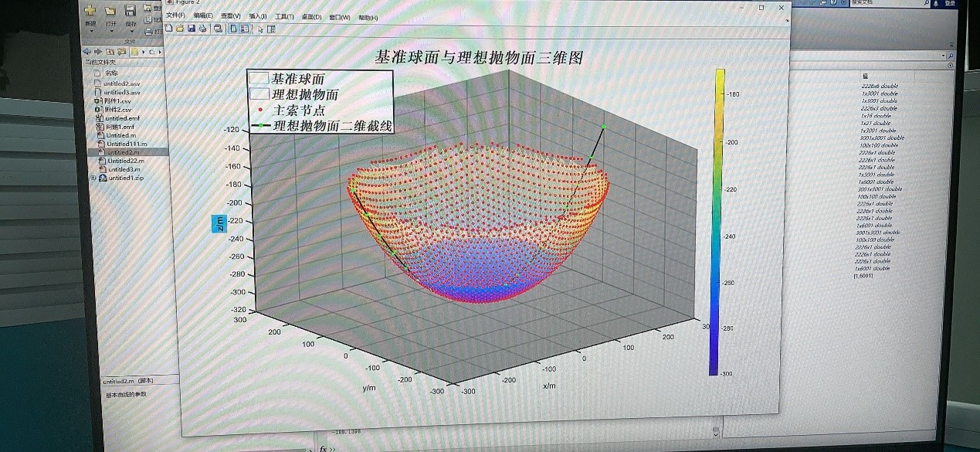Open the Property Inspector icon in figure toolbar
This screenshot has height=452, width=980.
click(271, 29)
